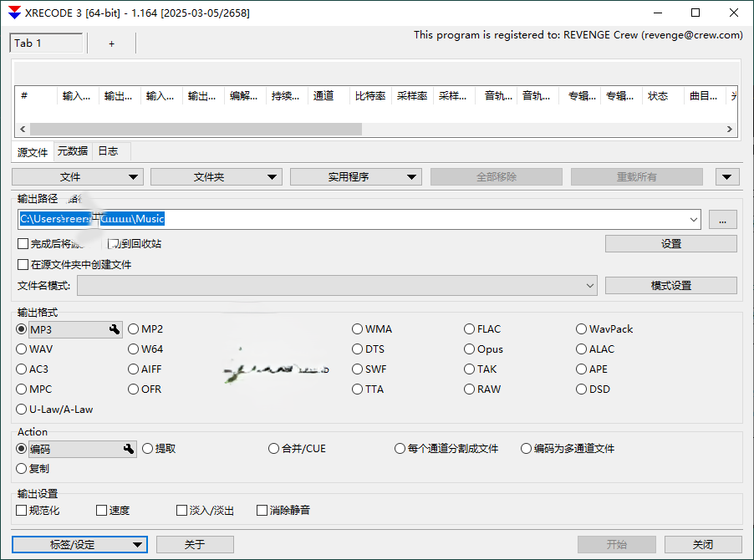Enable 速度 checkbox
Viewport: 754px width, 560px height.
pos(113,511)
